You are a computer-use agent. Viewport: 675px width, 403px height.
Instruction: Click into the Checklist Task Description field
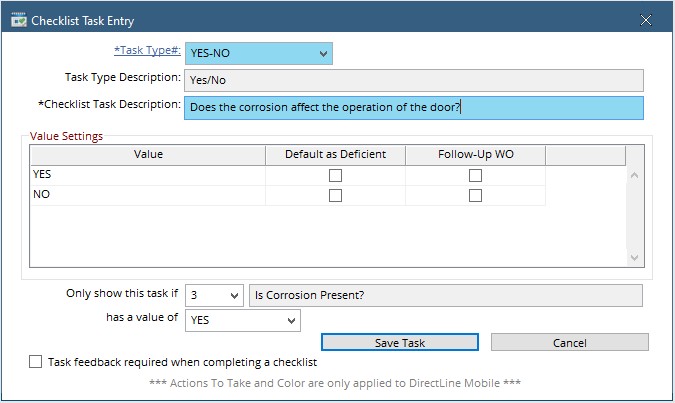(413, 107)
